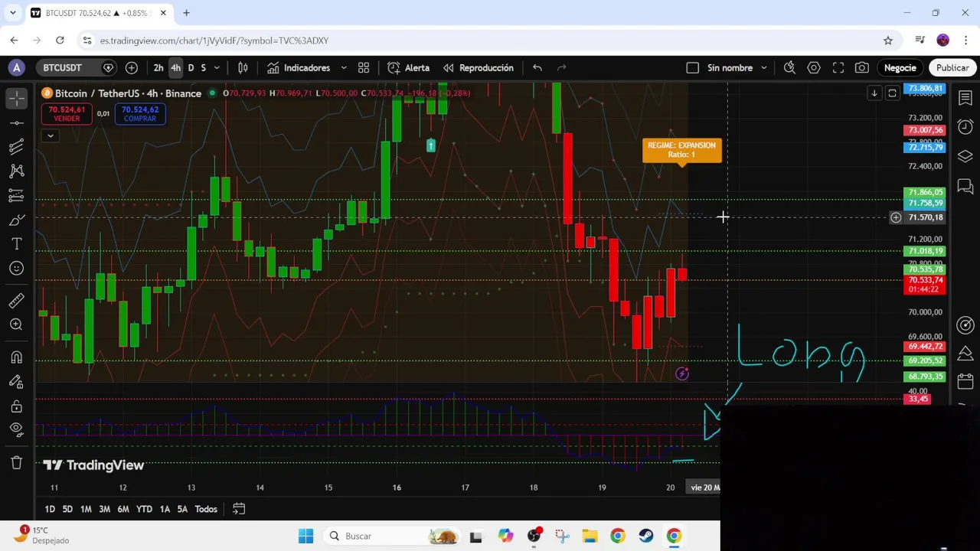
Task: Click the VENDER sell button
Action: (66, 114)
